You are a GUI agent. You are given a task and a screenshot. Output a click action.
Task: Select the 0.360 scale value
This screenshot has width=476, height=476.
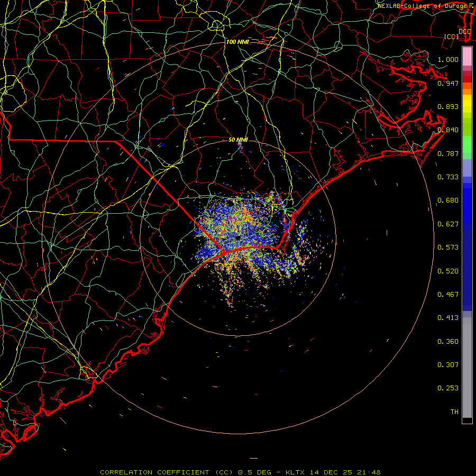pyautogui.click(x=448, y=342)
